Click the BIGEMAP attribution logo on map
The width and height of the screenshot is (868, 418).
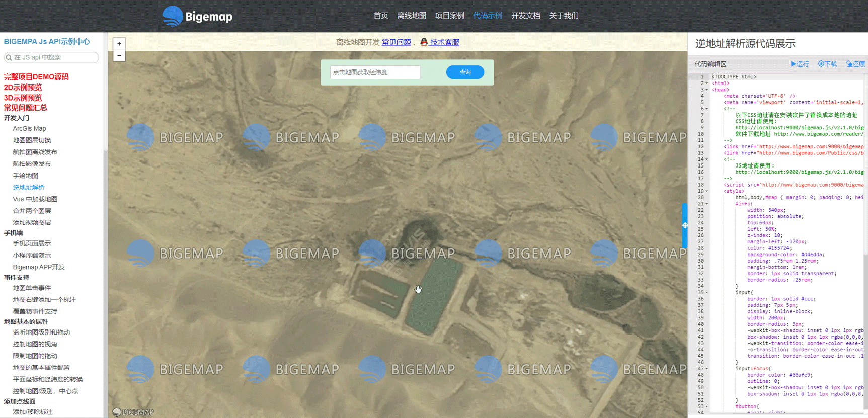[x=133, y=412]
